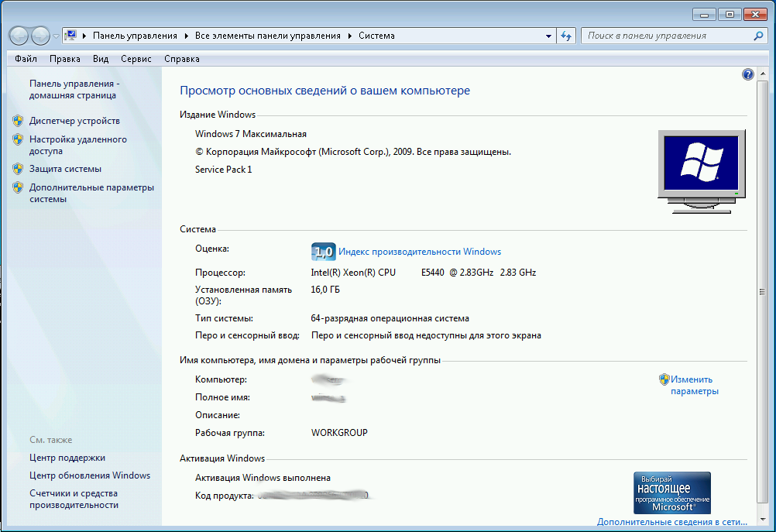
Task: Minimize the System window
Action: point(704,15)
